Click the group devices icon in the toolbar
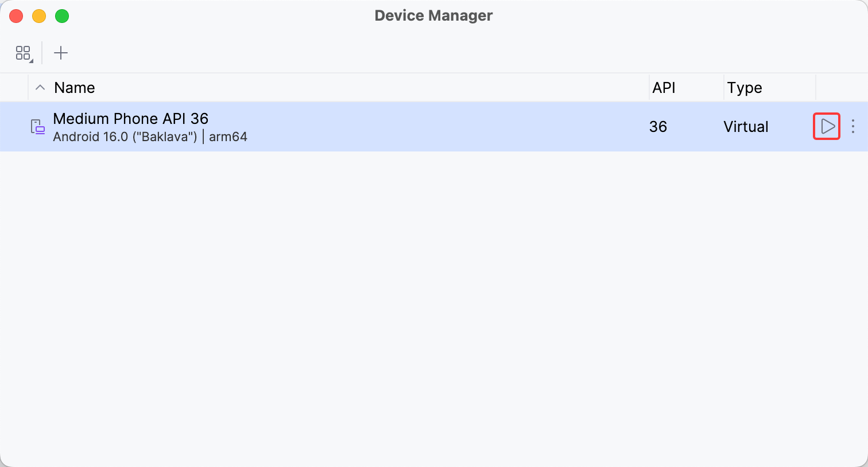The width and height of the screenshot is (868, 467). coord(23,53)
